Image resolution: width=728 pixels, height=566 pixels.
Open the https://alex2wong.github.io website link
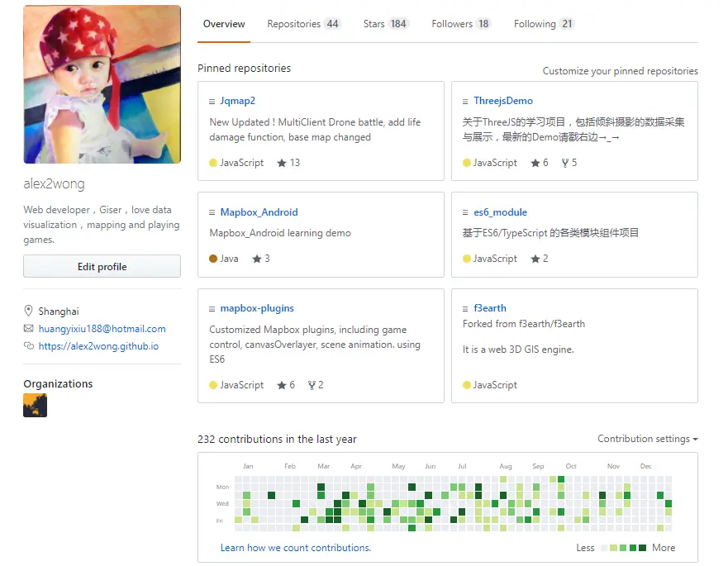98,346
